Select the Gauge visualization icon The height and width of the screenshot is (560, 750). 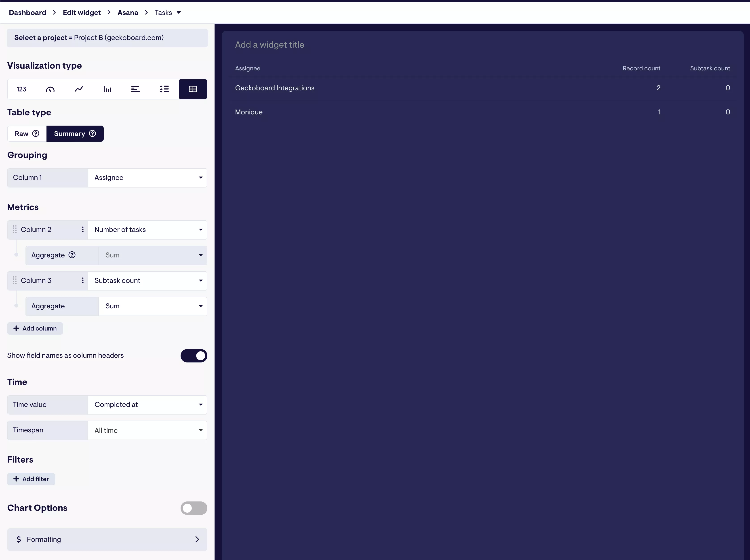[x=50, y=89]
